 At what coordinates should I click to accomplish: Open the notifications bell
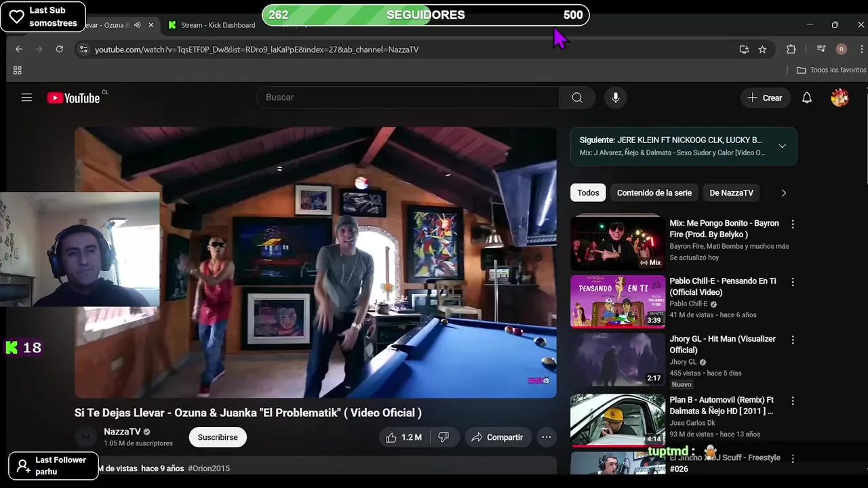(807, 98)
